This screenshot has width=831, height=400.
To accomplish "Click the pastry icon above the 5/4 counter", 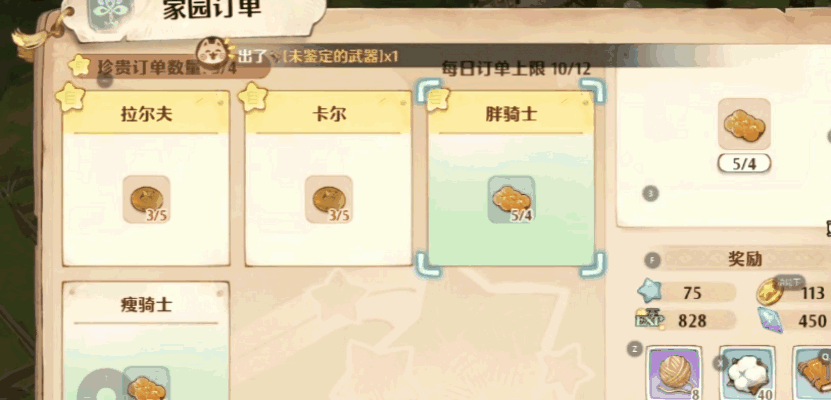I will (744, 123).
